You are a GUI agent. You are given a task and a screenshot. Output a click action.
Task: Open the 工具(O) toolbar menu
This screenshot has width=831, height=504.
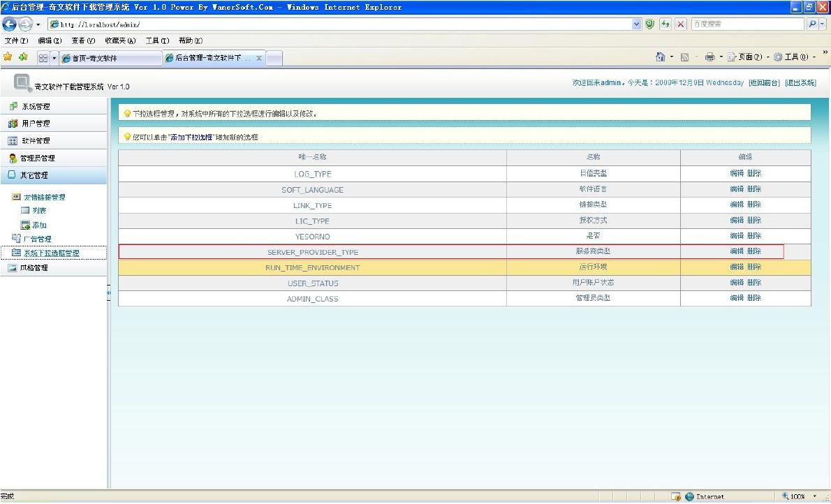[x=794, y=57]
